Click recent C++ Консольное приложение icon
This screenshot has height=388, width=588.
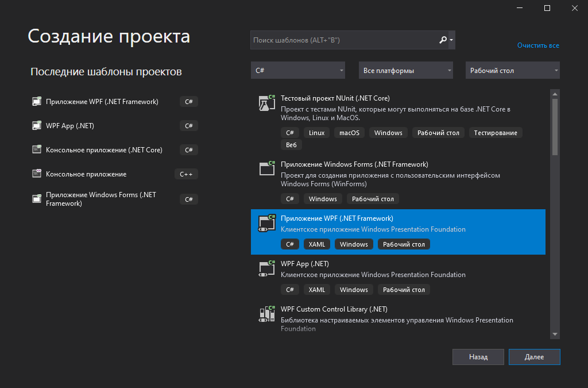click(x=36, y=174)
